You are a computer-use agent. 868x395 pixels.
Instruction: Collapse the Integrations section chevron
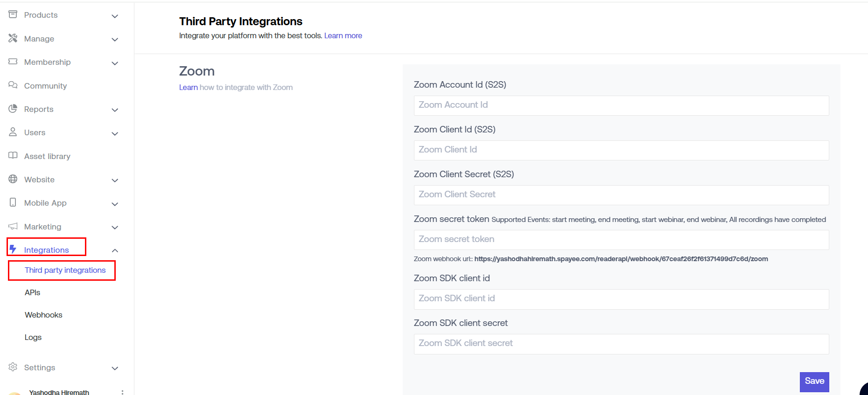[115, 250]
